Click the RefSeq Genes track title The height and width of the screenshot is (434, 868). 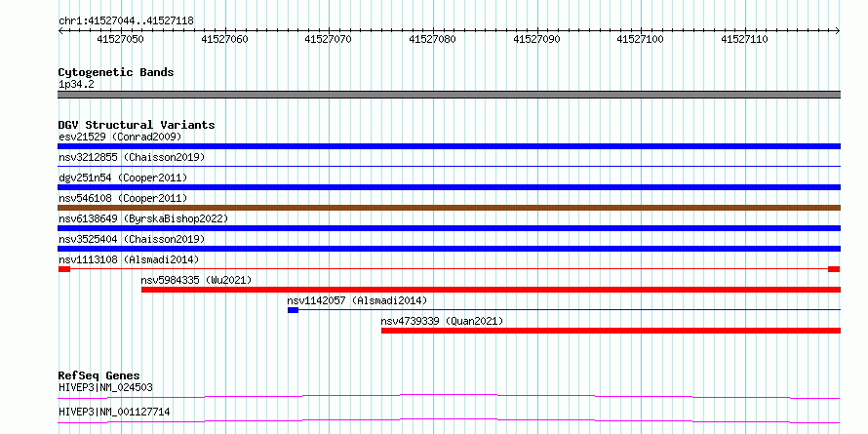click(x=99, y=375)
